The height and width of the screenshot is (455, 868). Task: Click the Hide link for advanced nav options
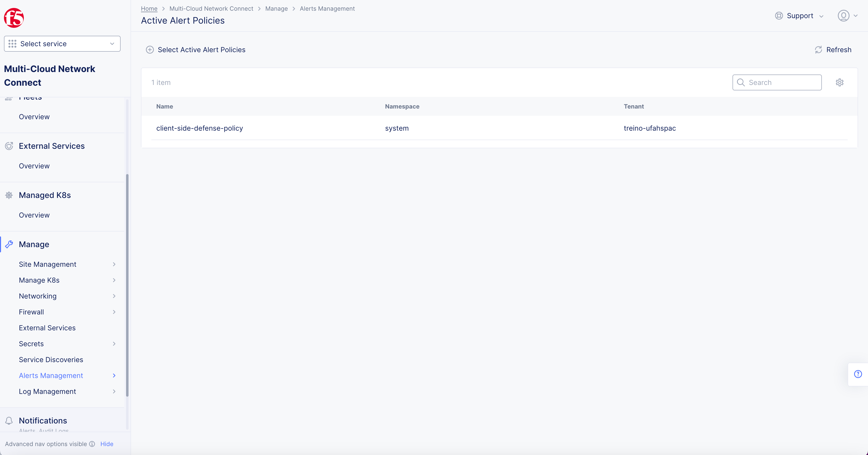[x=106, y=444]
